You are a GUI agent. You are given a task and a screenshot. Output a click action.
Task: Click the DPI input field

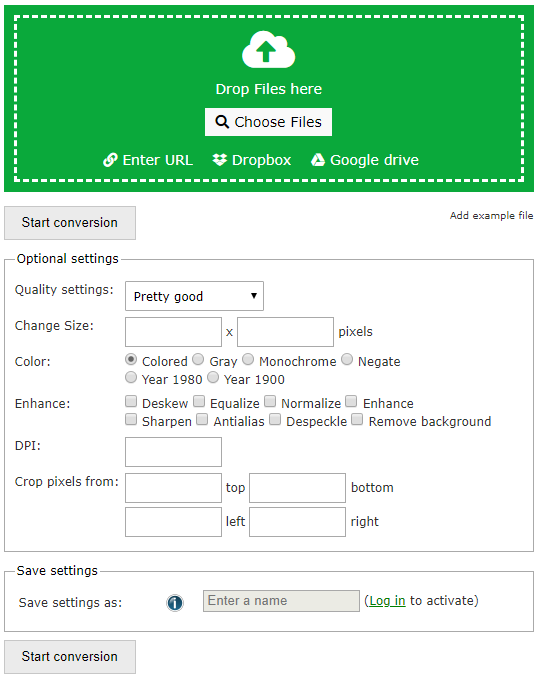[173, 452]
